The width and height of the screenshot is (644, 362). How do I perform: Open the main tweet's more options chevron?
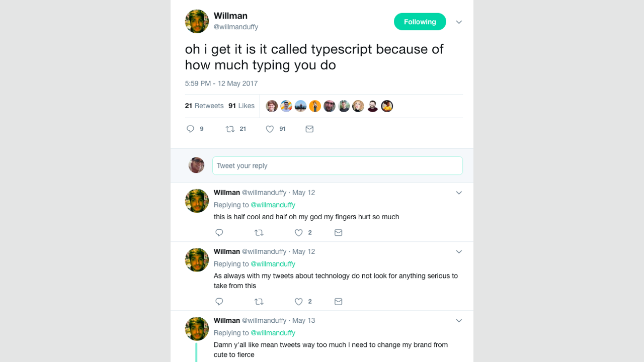[x=459, y=22]
